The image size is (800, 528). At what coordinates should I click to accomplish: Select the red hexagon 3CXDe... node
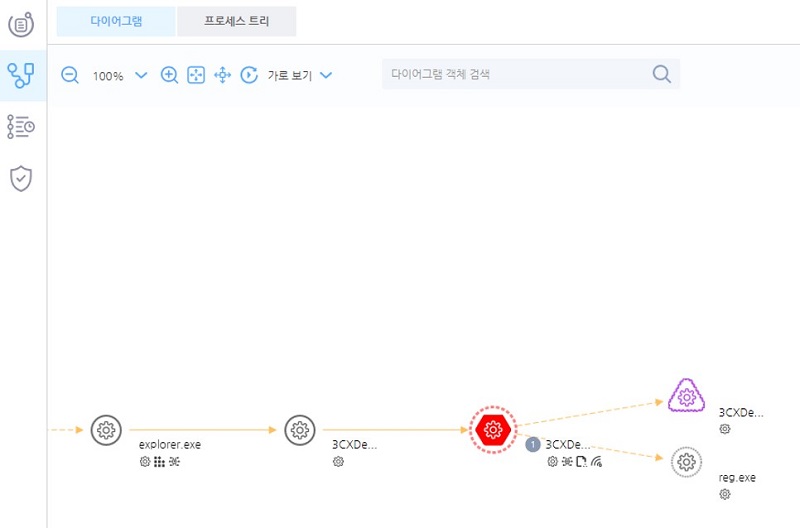pos(493,430)
